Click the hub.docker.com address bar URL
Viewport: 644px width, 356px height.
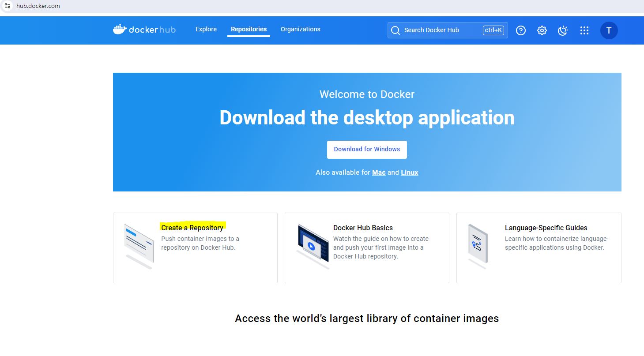38,6
